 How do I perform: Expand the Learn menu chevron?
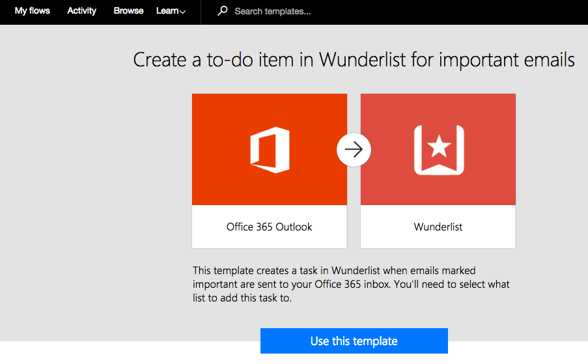click(183, 12)
